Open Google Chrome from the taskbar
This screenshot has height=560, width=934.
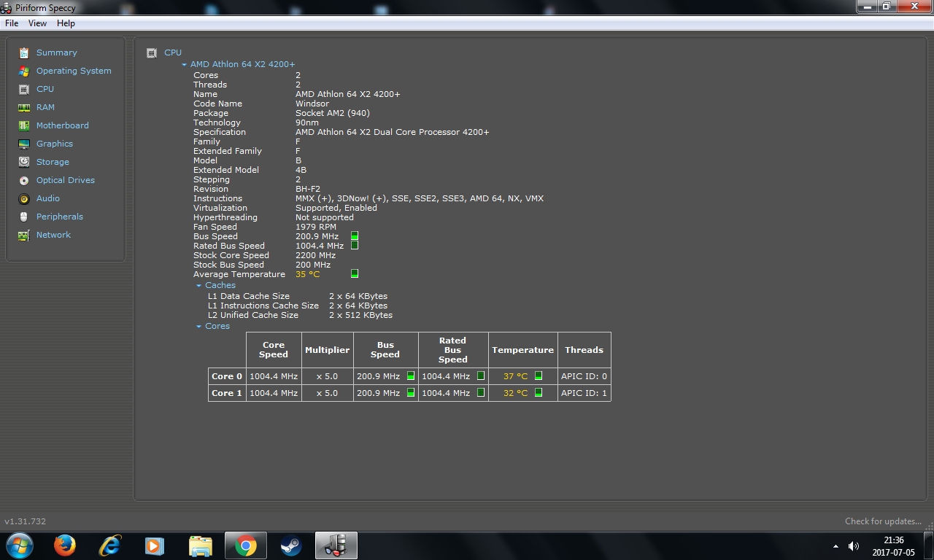pyautogui.click(x=246, y=545)
